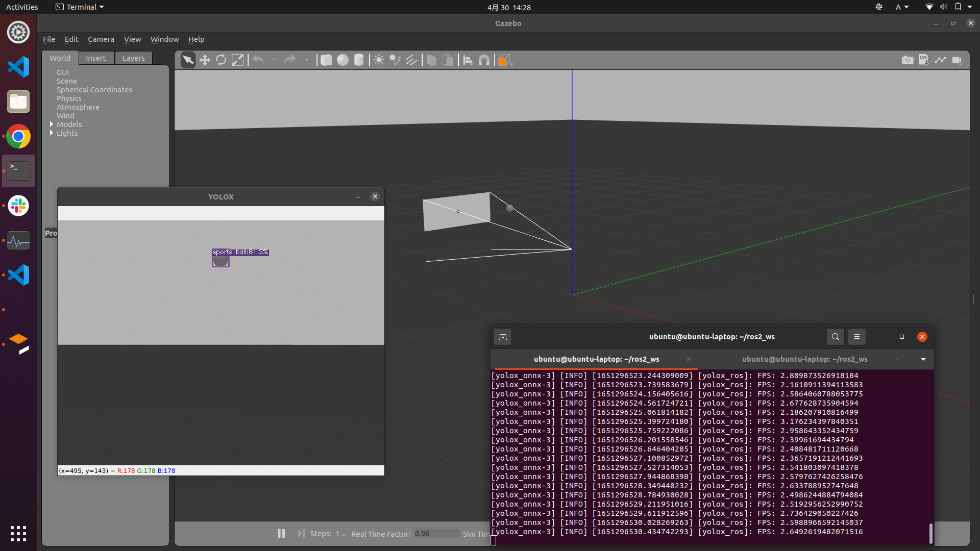Switch to the Insert tab
Viewport: 980px width, 551px height.
coord(95,58)
